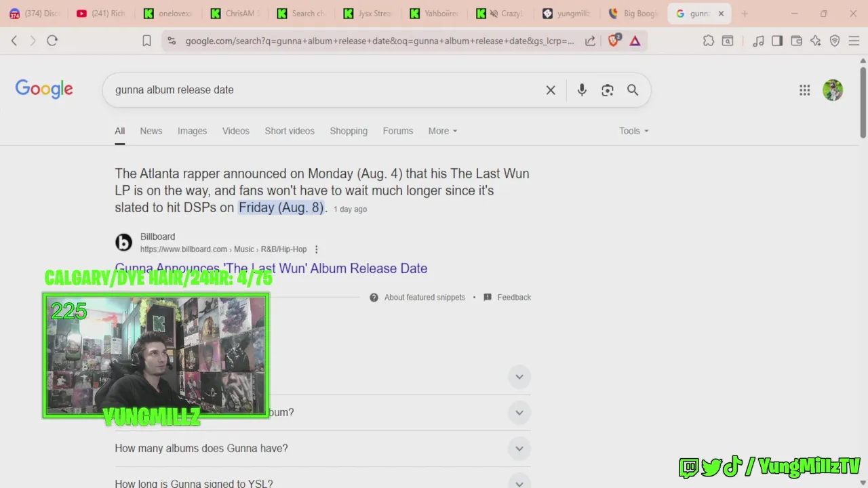Click the billboard.com breadcrumb URL
This screenshot has width=868, height=488.
tap(223, 249)
